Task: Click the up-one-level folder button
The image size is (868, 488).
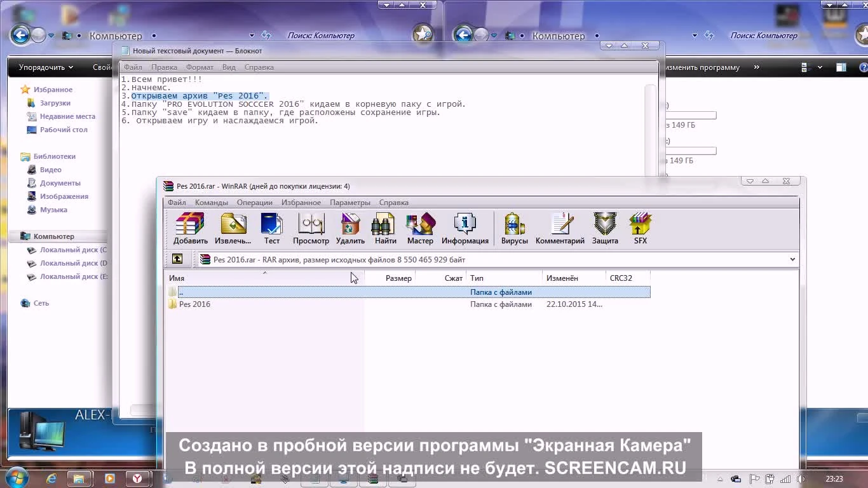Action: (177, 259)
